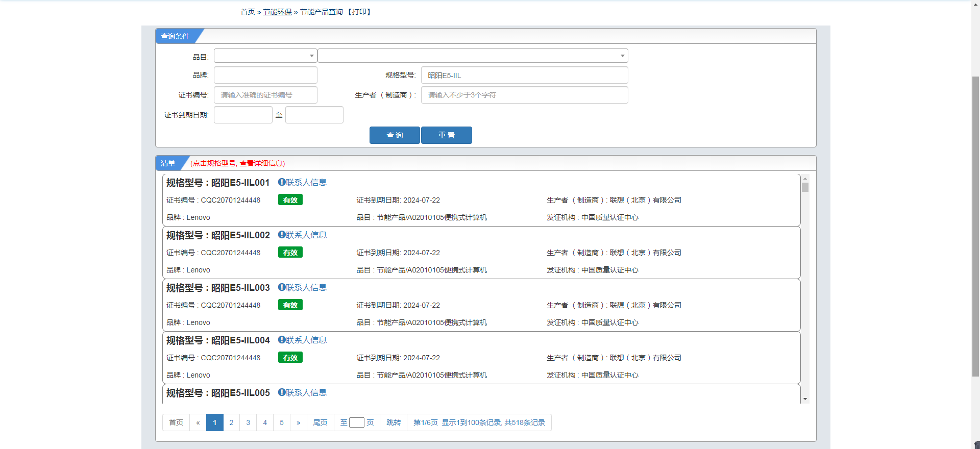Screen dimensions: 980x449
Task: Click the 有效 badge for 昭阳E5-IIL003
Action: (x=290, y=305)
